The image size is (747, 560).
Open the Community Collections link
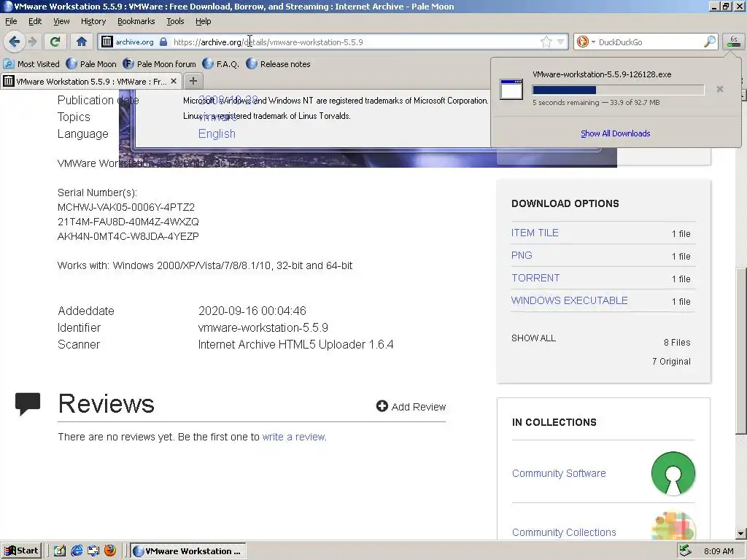pos(564,532)
